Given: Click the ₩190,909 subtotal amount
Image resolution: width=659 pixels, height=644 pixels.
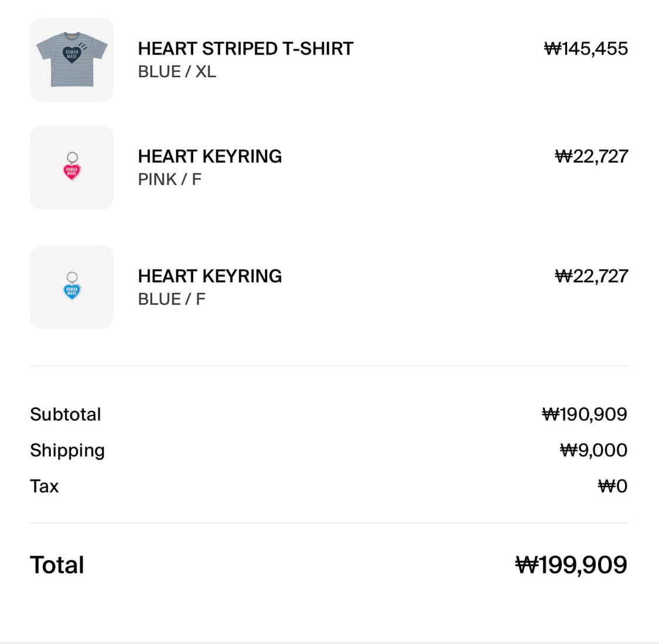Looking at the screenshot, I should (x=585, y=415).
